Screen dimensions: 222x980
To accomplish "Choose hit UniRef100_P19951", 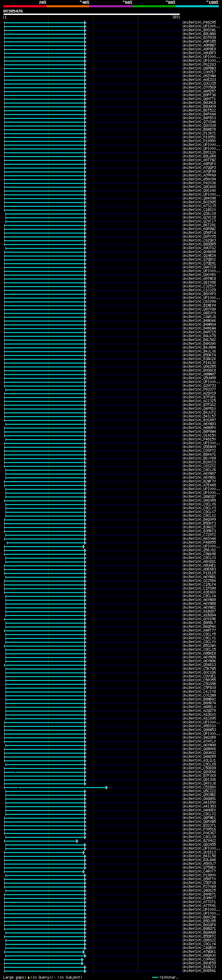I will [199, 137].
